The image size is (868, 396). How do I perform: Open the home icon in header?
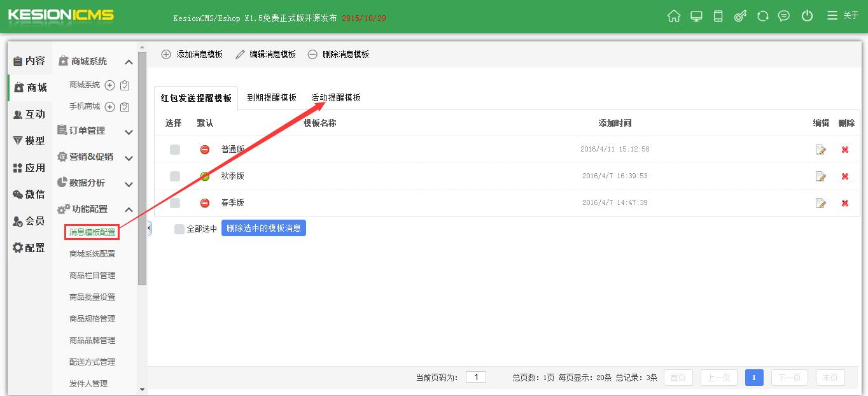(674, 16)
